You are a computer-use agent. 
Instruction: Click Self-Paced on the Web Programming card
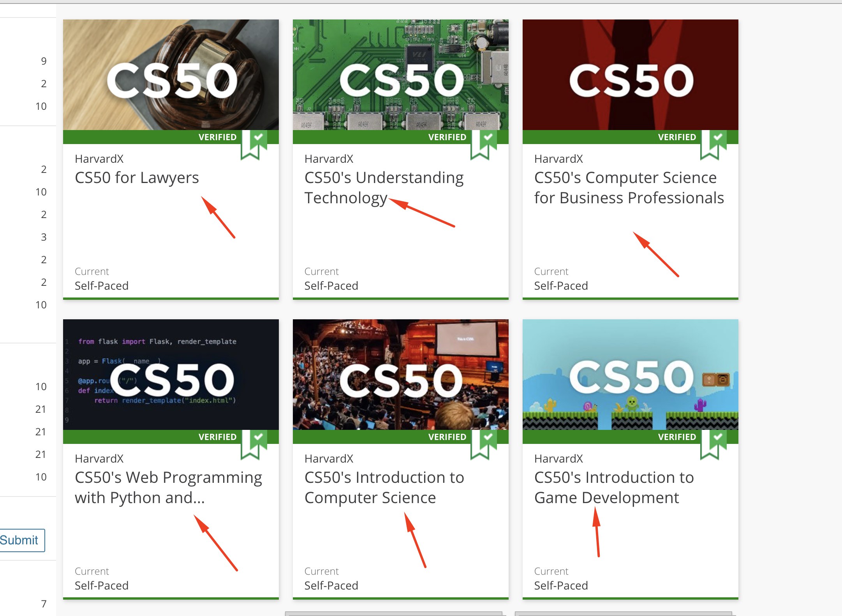click(102, 586)
